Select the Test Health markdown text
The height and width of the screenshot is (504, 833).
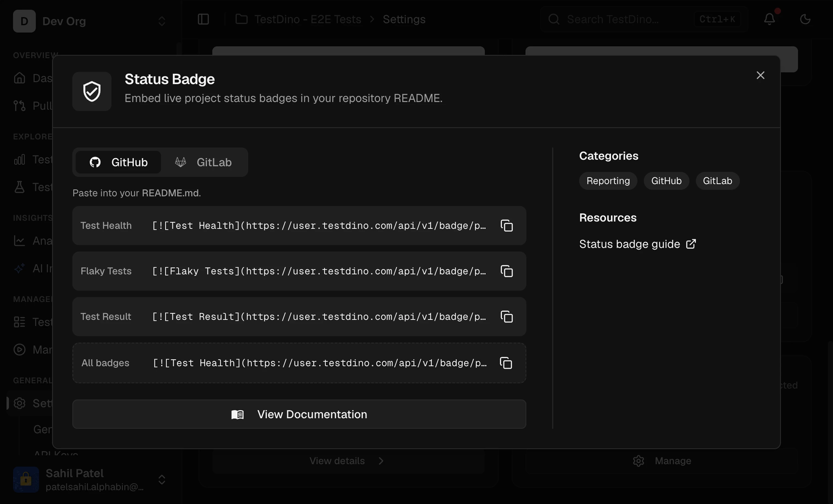(319, 225)
